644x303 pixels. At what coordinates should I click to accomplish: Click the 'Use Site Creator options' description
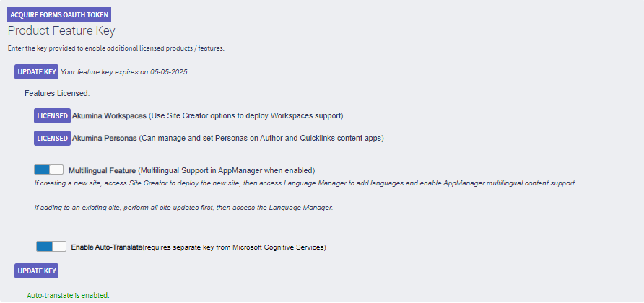(x=245, y=115)
